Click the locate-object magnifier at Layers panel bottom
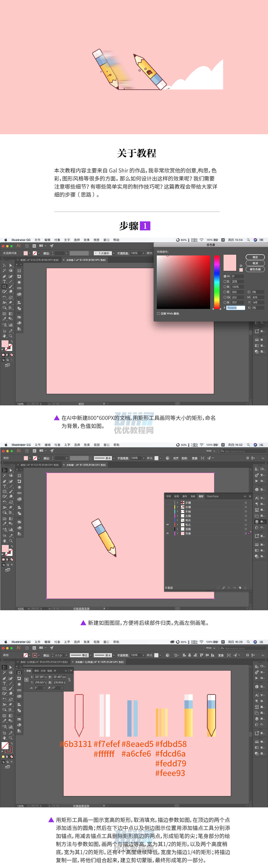This screenshot has height=868, width=268. point(224,588)
